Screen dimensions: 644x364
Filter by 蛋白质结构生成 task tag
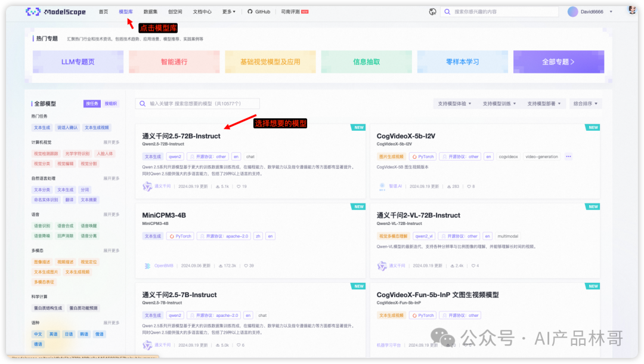(48, 308)
